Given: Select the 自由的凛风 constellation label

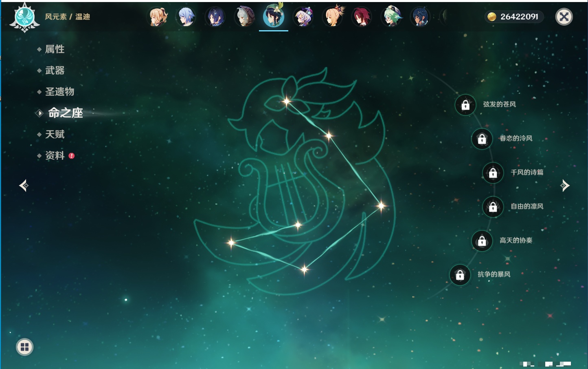Looking at the screenshot, I should click(527, 206).
